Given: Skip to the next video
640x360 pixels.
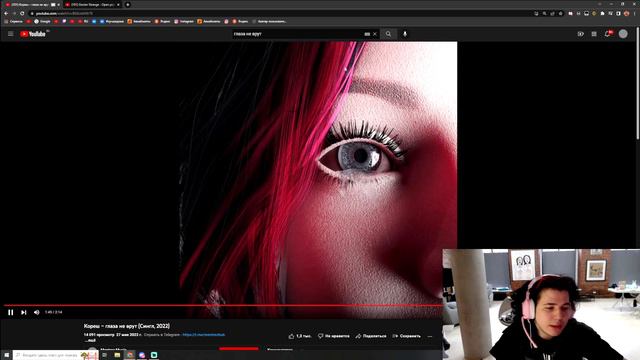Looking at the screenshot, I should 24,312.
